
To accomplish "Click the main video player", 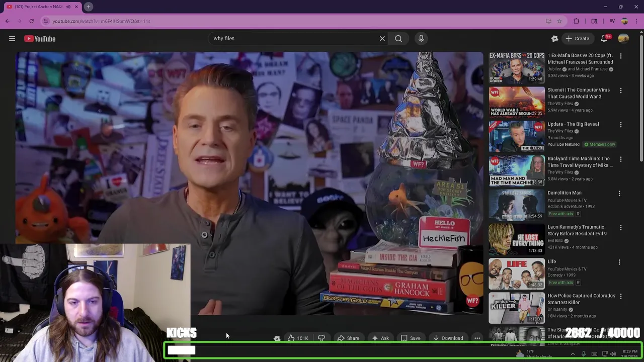I will 249,184.
